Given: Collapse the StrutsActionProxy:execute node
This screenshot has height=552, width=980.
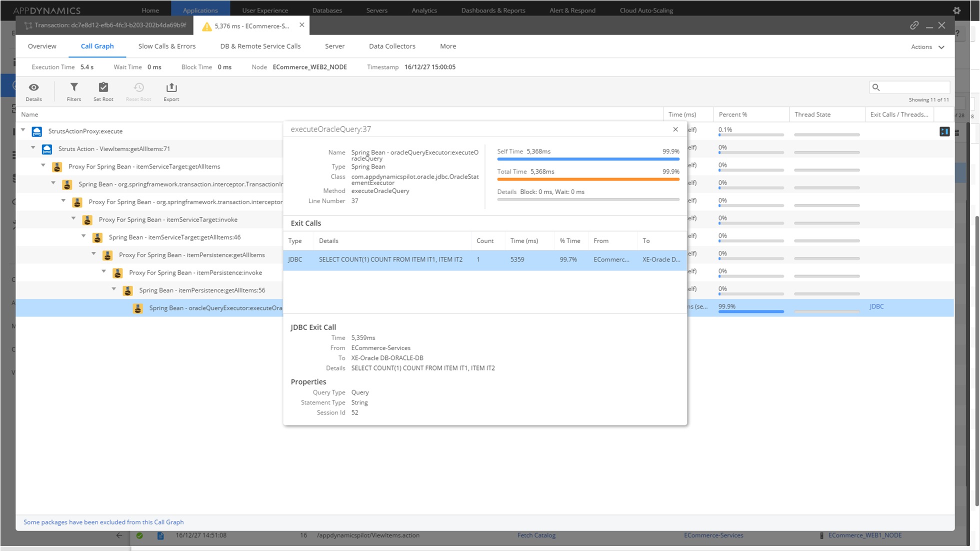Looking at the screenshot, I should (x=23, y=130).
